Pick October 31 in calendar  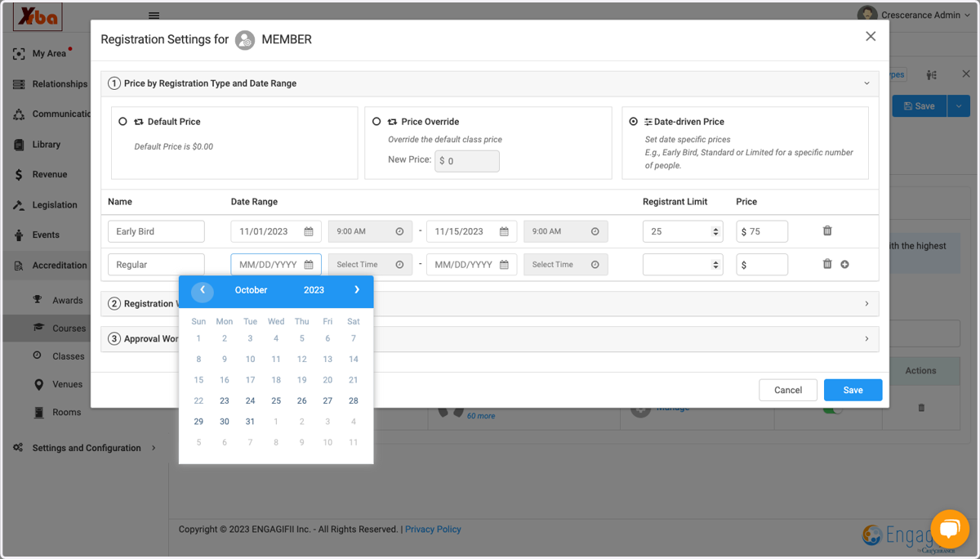(250, 422)
